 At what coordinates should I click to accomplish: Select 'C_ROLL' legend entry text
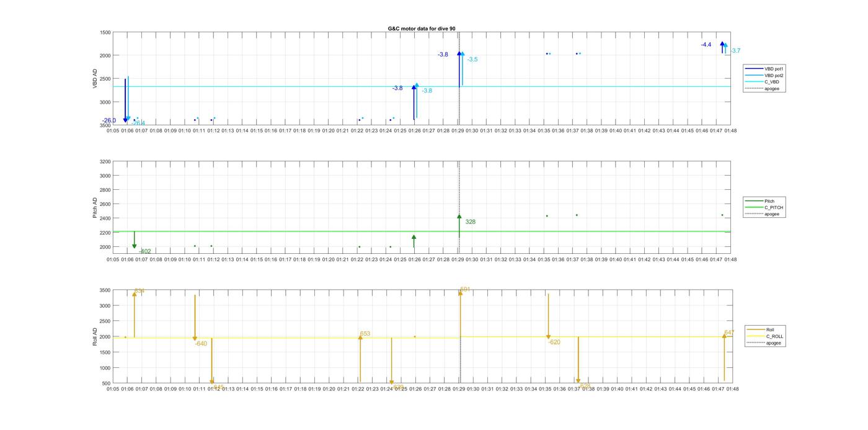(x=775, y=336)
